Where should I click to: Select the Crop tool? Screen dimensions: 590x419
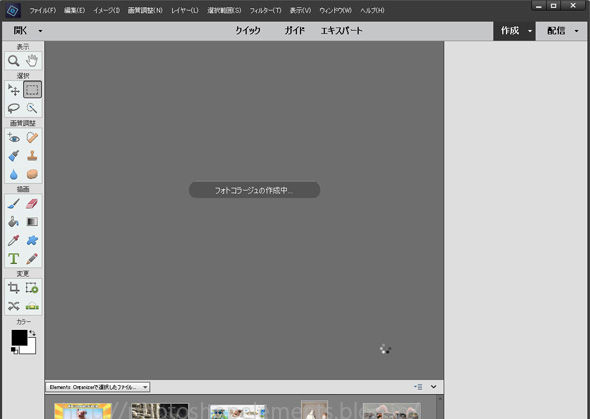(14, 288)
